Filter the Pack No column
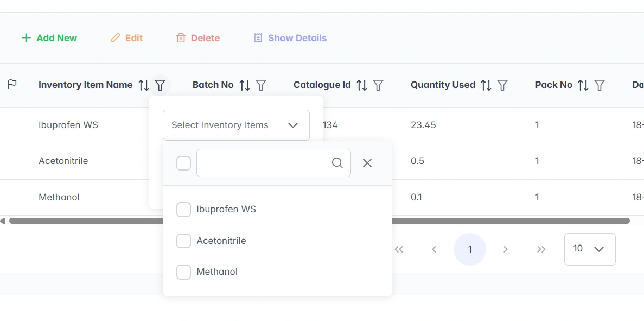Screen dimensions: 644x321 point(600,85)
